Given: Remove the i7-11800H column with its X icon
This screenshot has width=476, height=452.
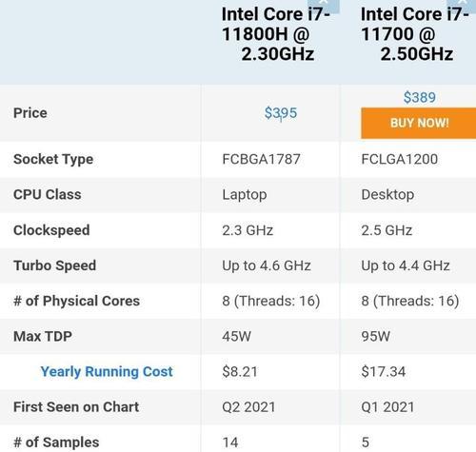Looking at the screenshot, I should point(324,5).
